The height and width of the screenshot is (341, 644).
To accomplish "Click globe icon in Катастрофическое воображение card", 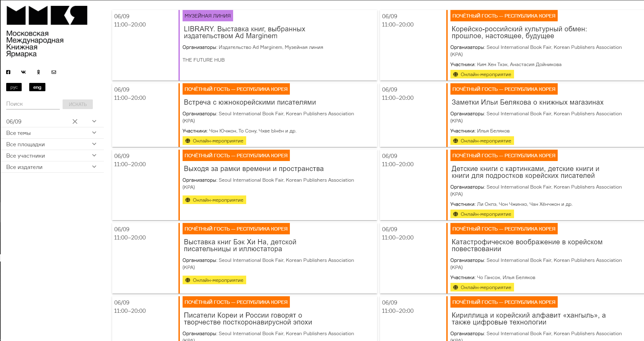I will tap(456, 287).
